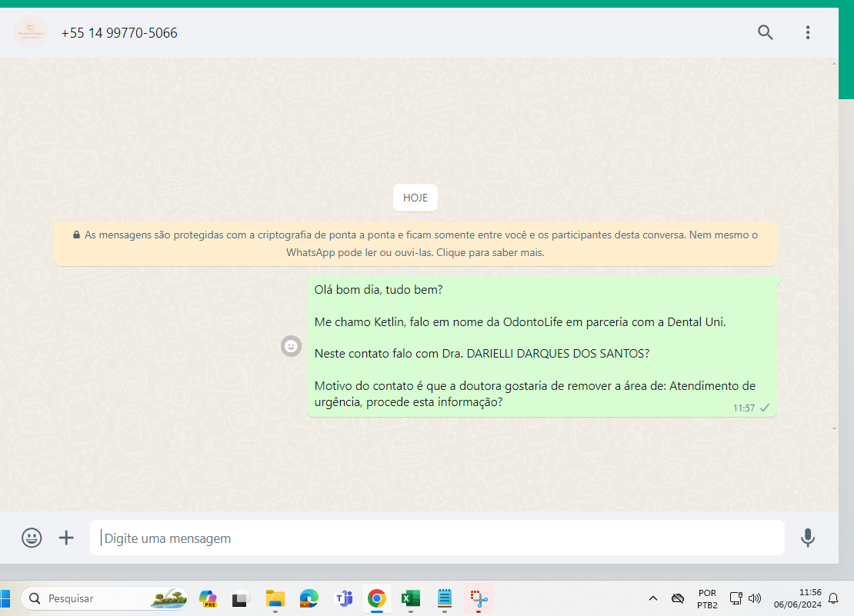Open Windows Start button
Screen dimensions: 854x616
pos(5,598)
